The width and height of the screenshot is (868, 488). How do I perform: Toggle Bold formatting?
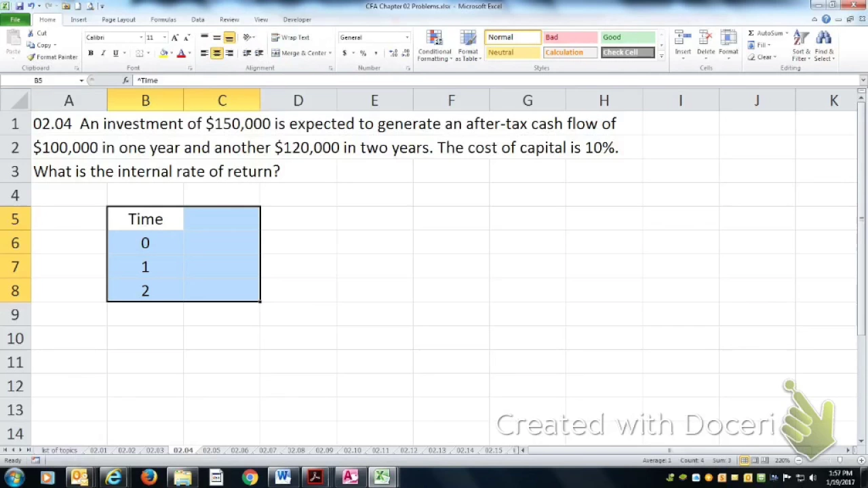[x=90, y=53]
